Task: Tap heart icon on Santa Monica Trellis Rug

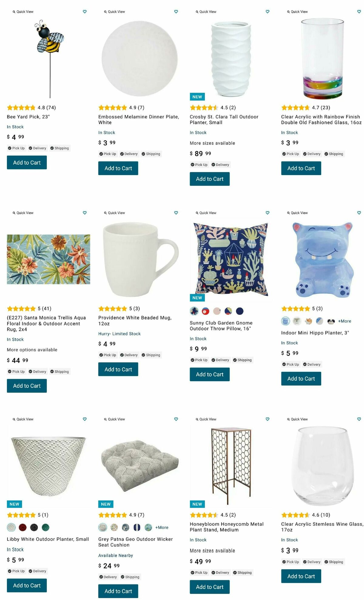Action: [85, 213]
